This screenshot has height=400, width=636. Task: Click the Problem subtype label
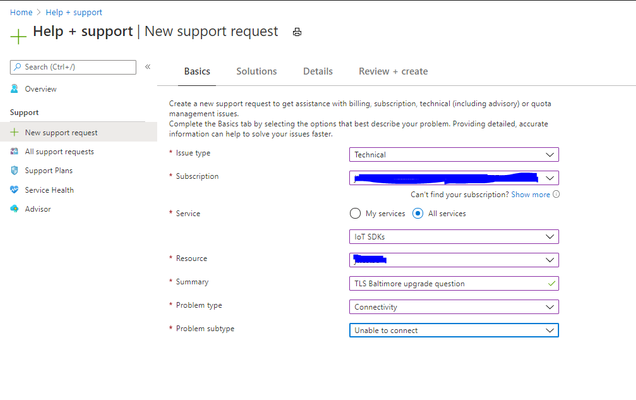coord(205,329)
